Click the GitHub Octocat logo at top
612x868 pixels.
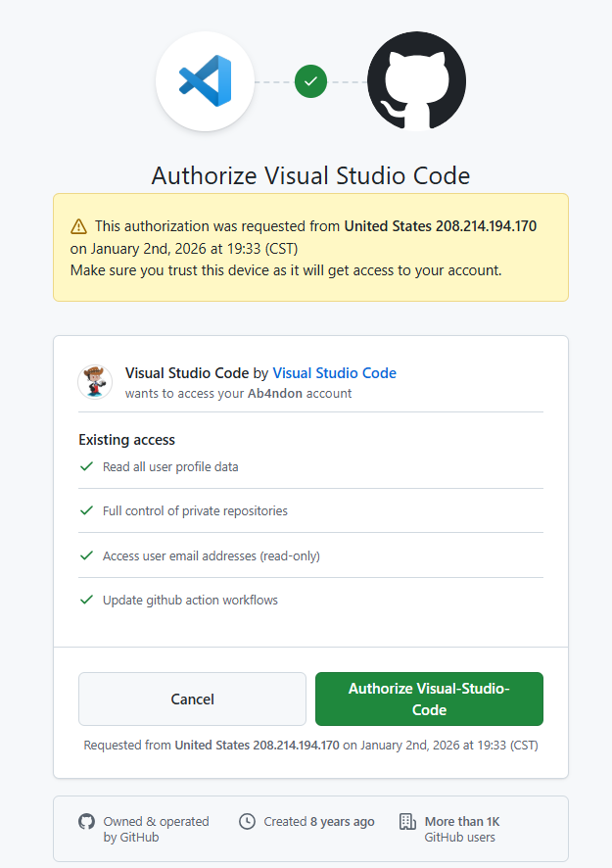pyautogui.click(x=416, y=81)
